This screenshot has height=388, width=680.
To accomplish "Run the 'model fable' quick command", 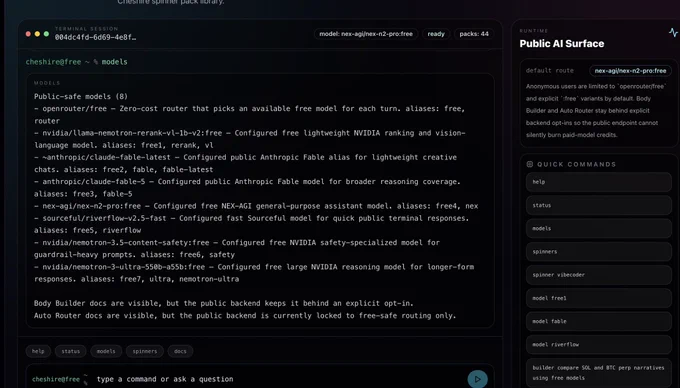I will pos(599,321).
